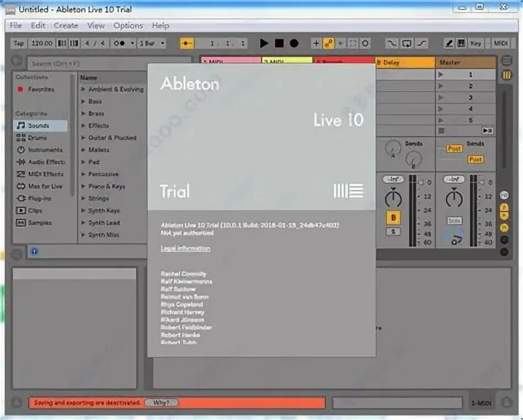This screenshot has height=420, width=523.
Task: Select the Master track header
Action: click(466, 62)
